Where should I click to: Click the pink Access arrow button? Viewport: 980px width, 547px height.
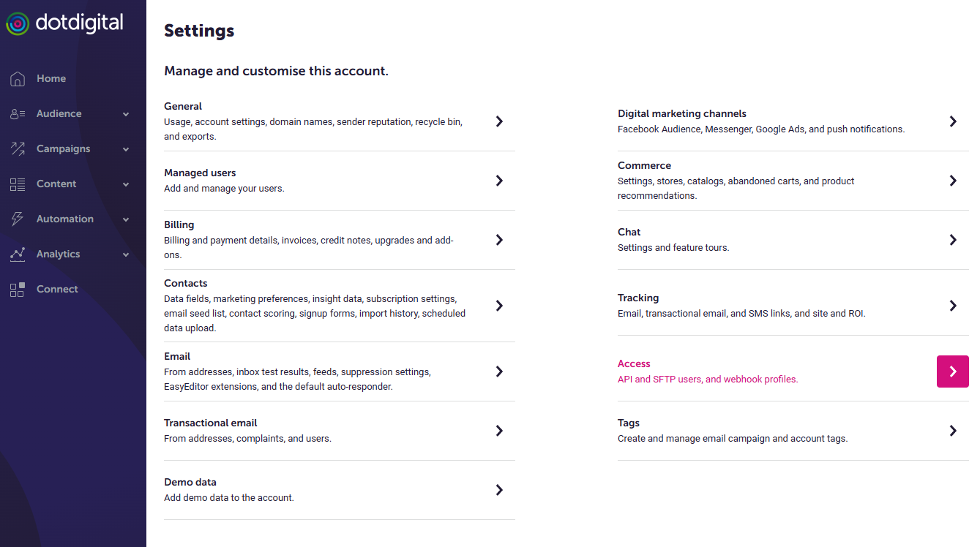point(953,371)
